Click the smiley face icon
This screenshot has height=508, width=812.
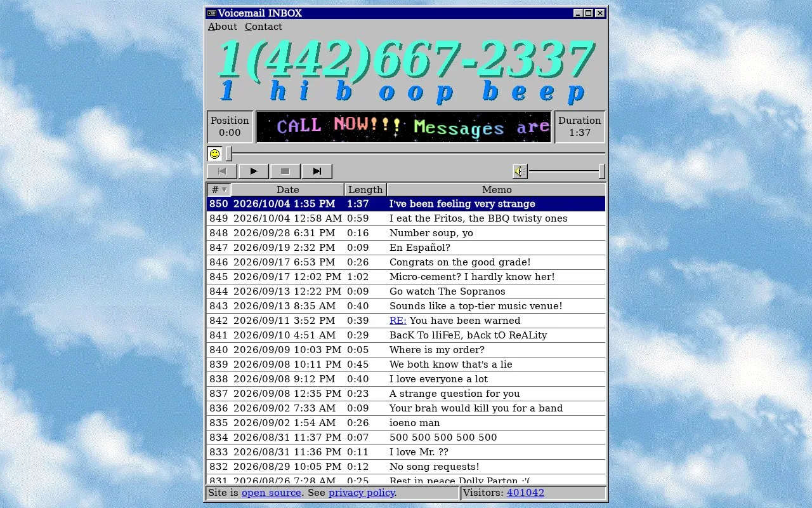(214, 154)
